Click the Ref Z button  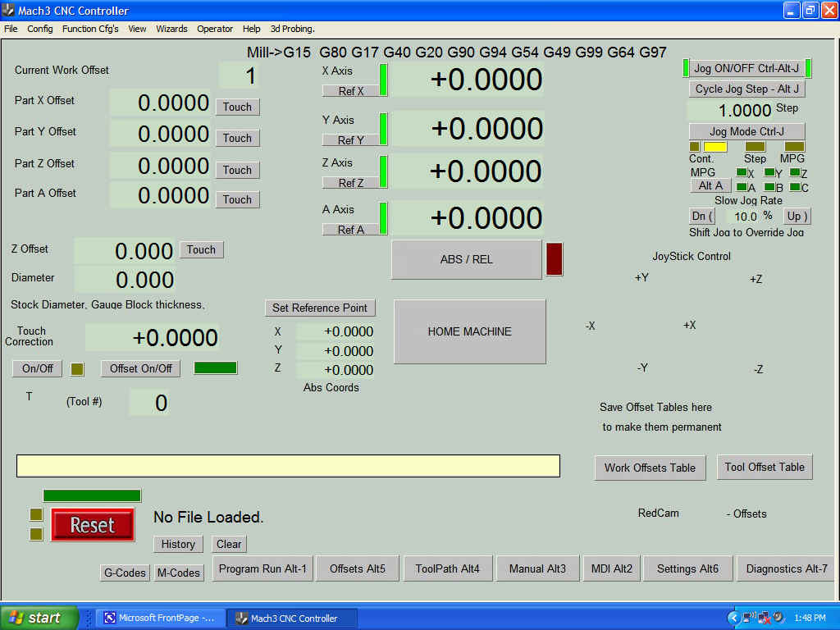point(351,183)
